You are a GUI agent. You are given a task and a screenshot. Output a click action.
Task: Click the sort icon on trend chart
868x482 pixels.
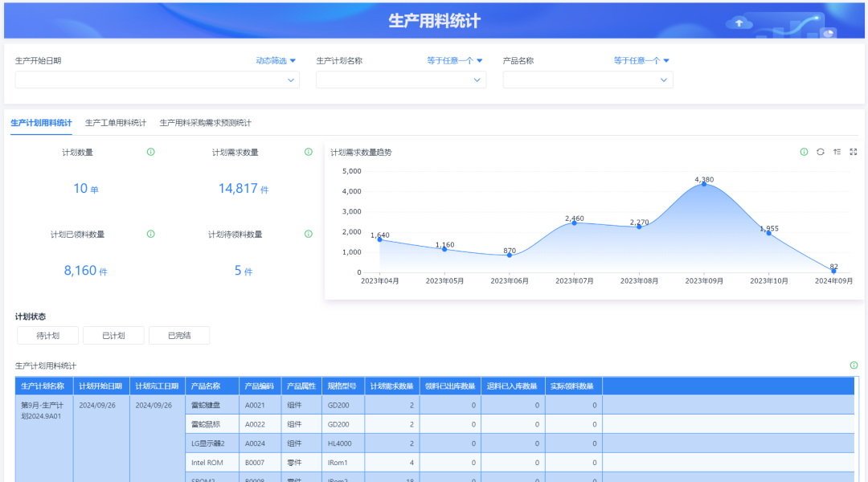click(x=837, y=152)
